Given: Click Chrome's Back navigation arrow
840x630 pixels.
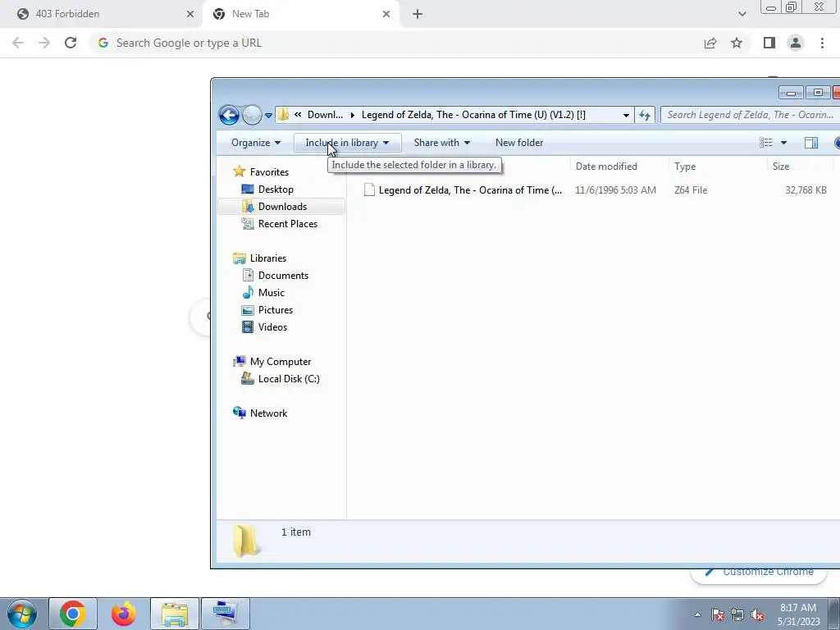Looking at the screenshot, I should point(18,43).
